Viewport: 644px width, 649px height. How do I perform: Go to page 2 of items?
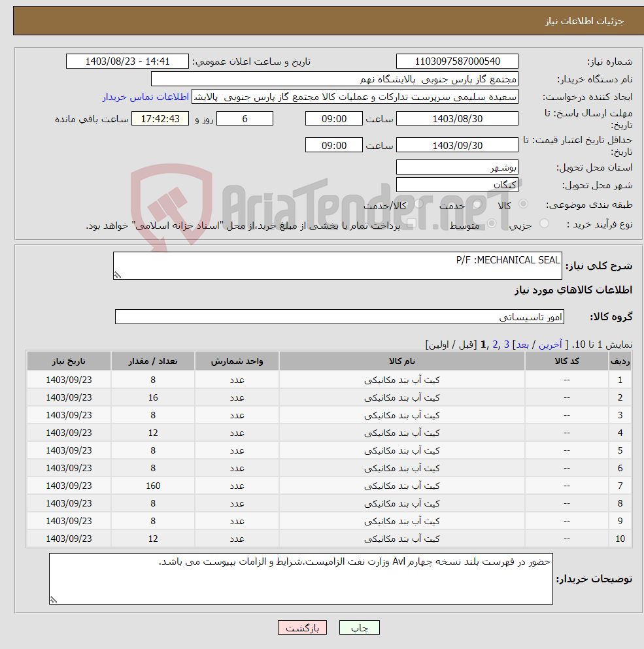coord(495,344)
